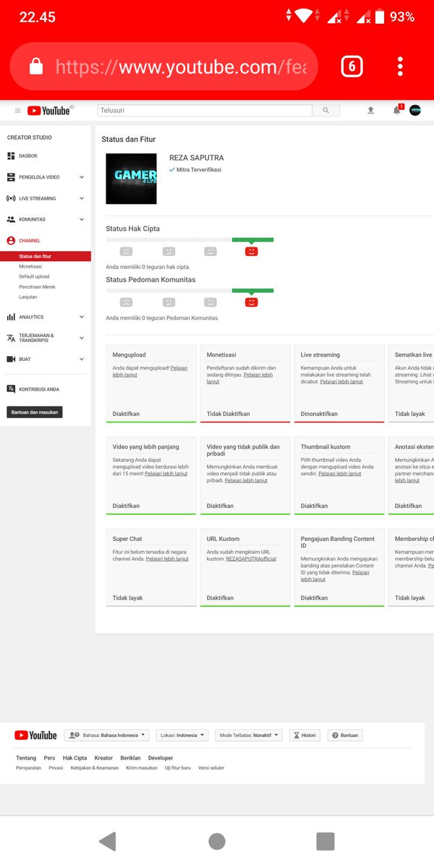Open the Hak Cipta footer link

pos(75,758)
